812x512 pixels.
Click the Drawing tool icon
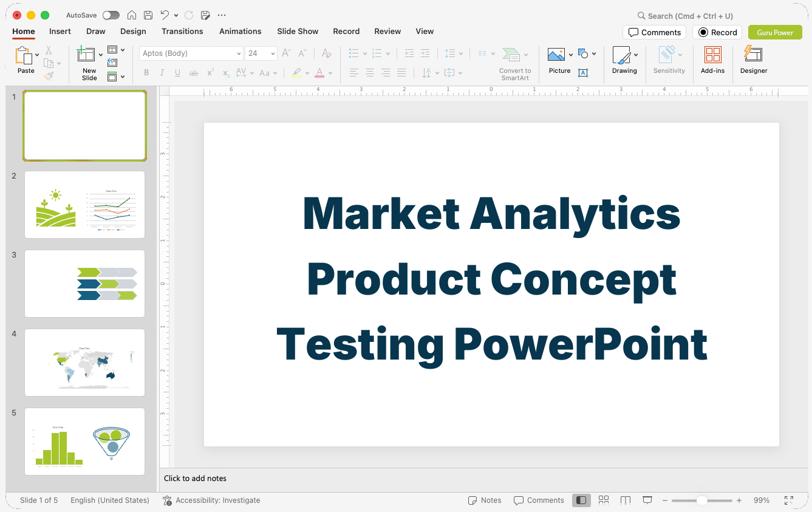point(621,55)
